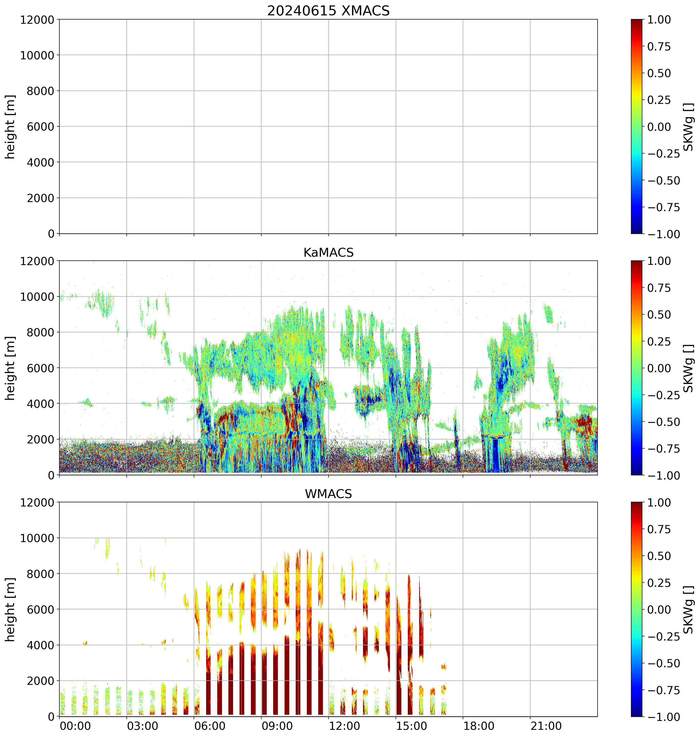
Task: Click the WMACS height [m] axis label
Action: (10, 609)
